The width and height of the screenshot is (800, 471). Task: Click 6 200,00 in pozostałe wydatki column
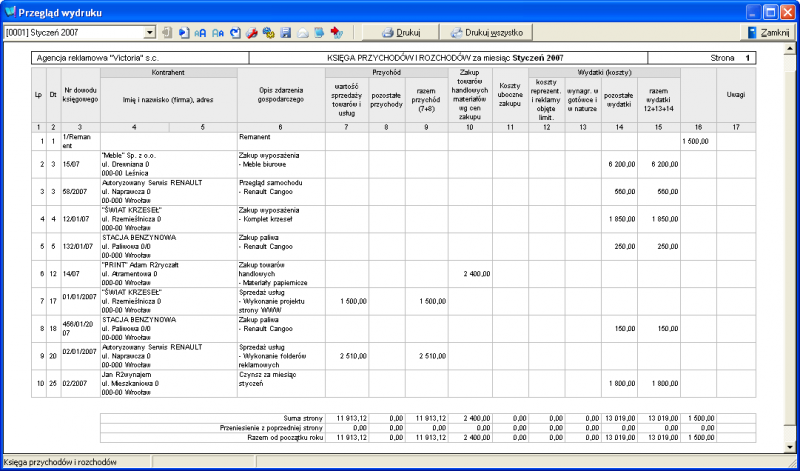[621, 164]
